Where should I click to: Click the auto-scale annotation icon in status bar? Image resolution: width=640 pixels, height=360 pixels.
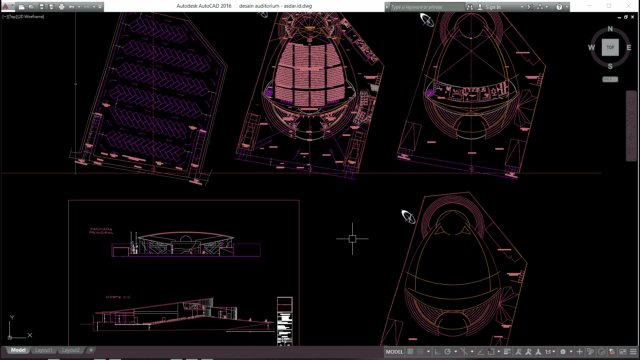[528, 352]
